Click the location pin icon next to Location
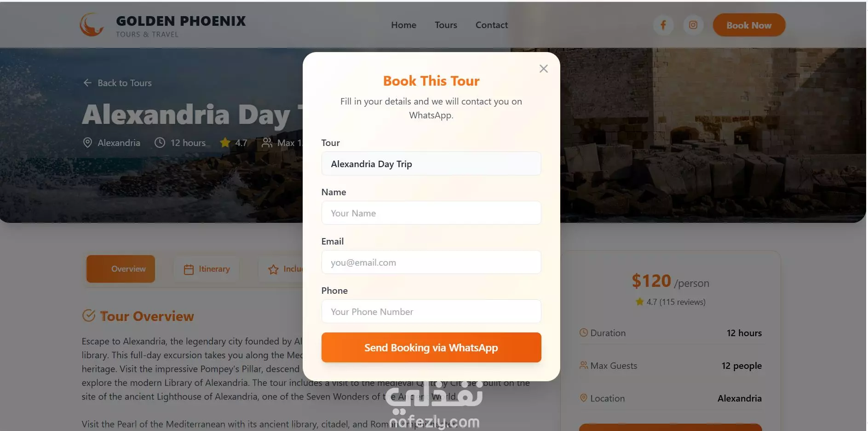This screenshot has height=431, width=868. [x=584, y=398]
